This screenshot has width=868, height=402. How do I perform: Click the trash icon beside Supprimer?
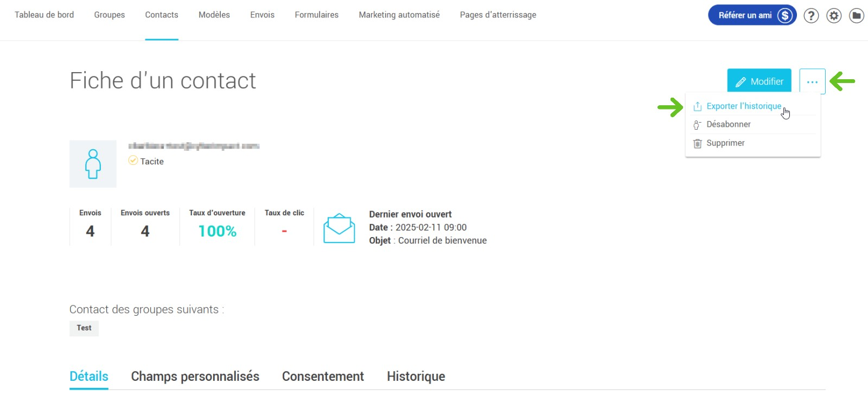tap(698, 144)
